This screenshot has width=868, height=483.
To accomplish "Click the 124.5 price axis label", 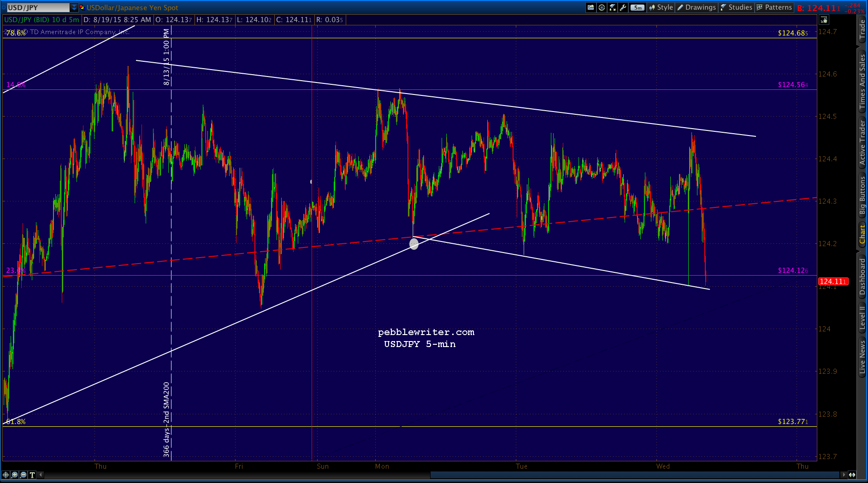I will (827, 117).
